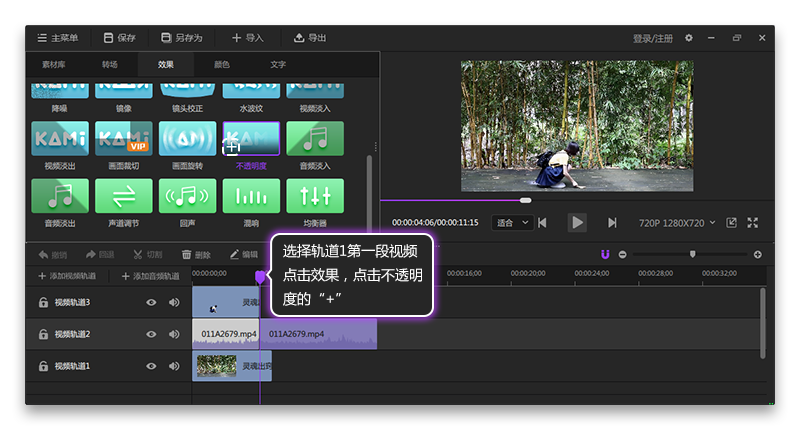Open settings via the gear icon
Viewport: 800px width, 430px height.
click(x=688, y=38)
